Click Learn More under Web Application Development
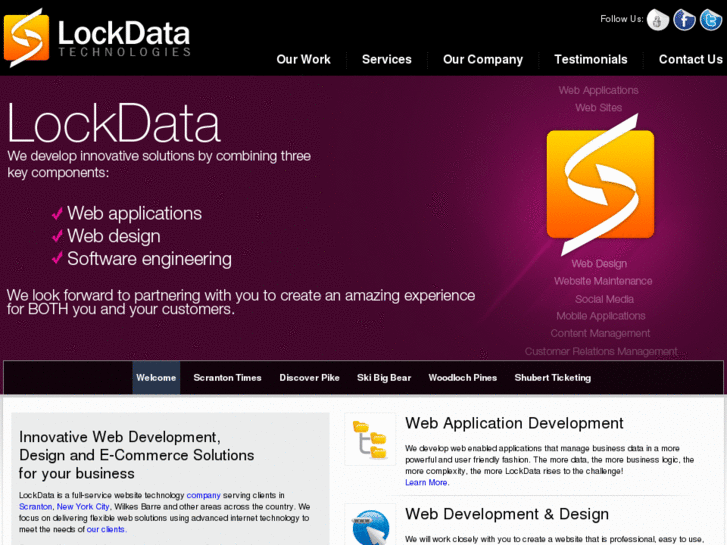Viewport: 727px width, 545px height. click(426, 482)
